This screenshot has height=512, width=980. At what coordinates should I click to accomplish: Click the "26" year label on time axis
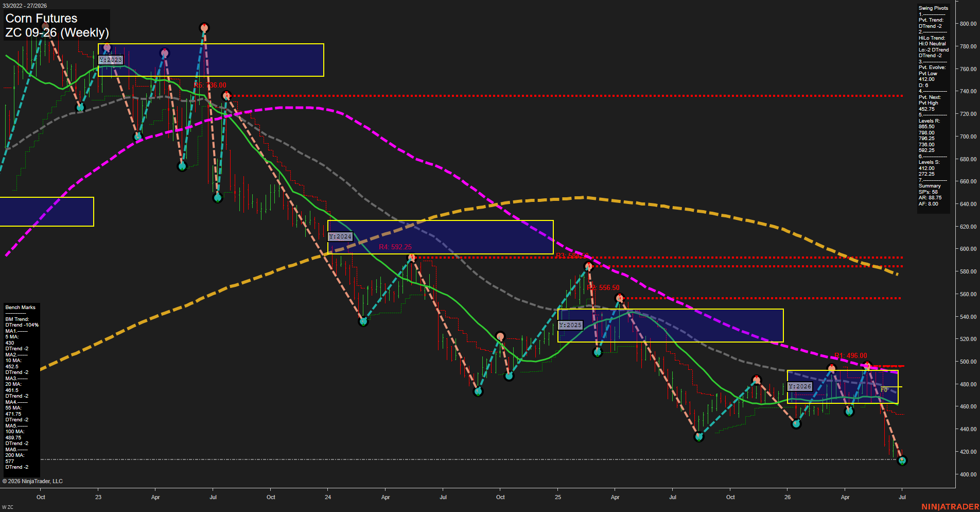tap(787, 498)
